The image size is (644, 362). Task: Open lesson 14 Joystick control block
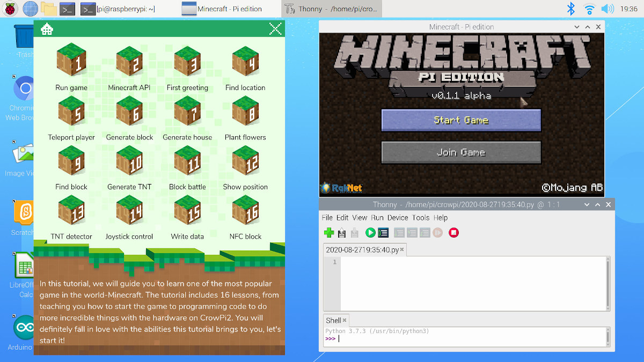point(129,211)
